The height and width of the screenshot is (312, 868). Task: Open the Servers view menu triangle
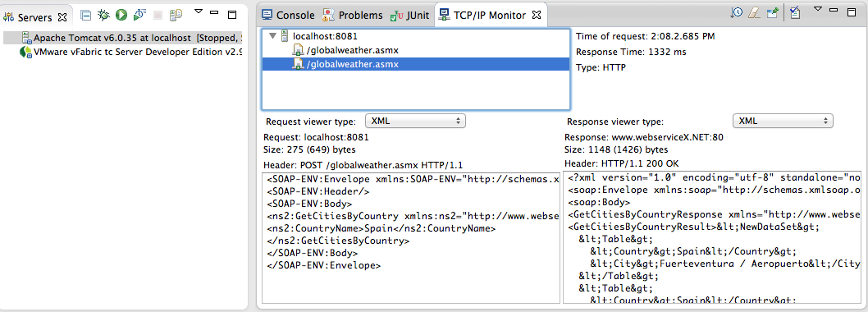[x=199, y=11]
